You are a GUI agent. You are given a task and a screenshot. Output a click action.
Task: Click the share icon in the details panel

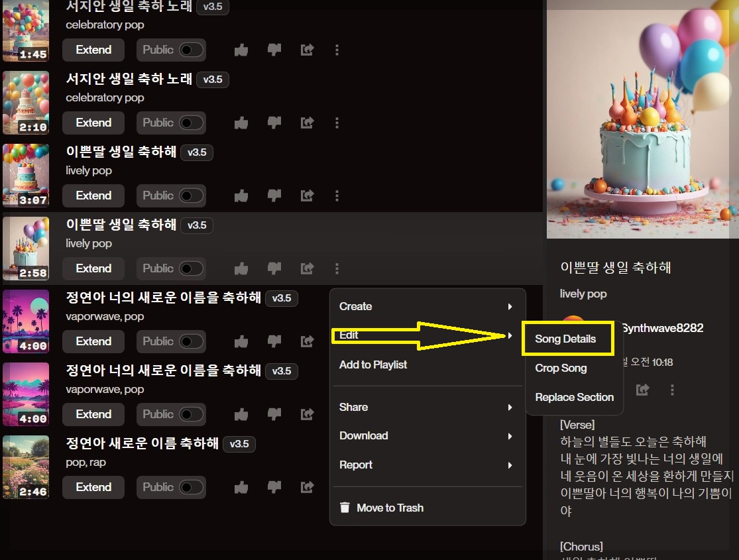point(642,390)
